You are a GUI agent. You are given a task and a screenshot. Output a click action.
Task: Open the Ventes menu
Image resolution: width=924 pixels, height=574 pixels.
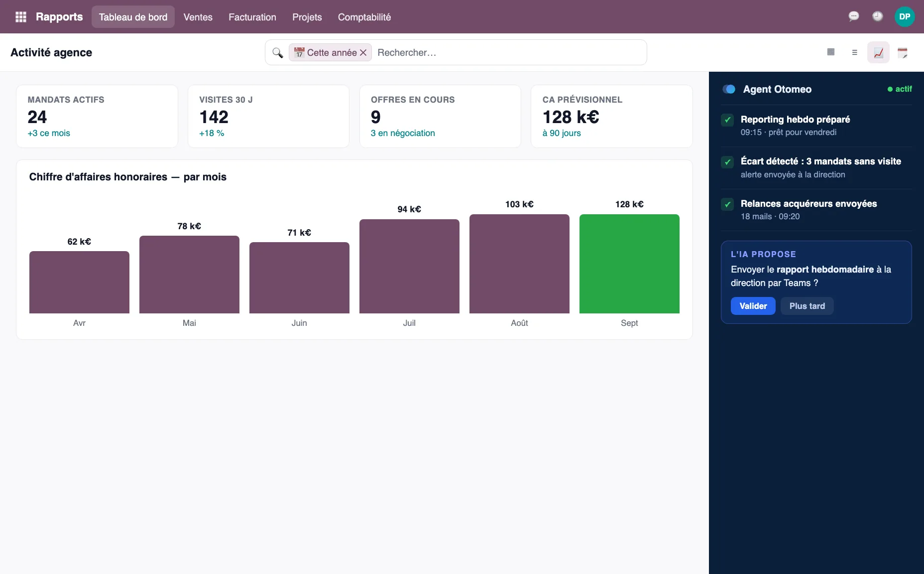pyautogui.click(x=198, y=17)
